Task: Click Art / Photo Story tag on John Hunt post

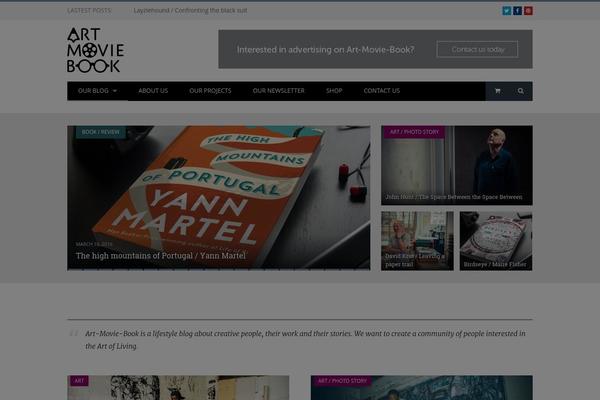Action: pyautogui.click(x=414, y=132)
